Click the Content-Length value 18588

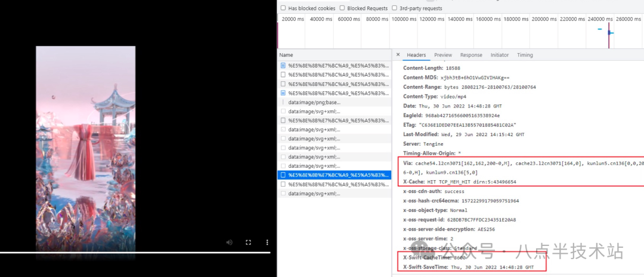tap(453, 68)
